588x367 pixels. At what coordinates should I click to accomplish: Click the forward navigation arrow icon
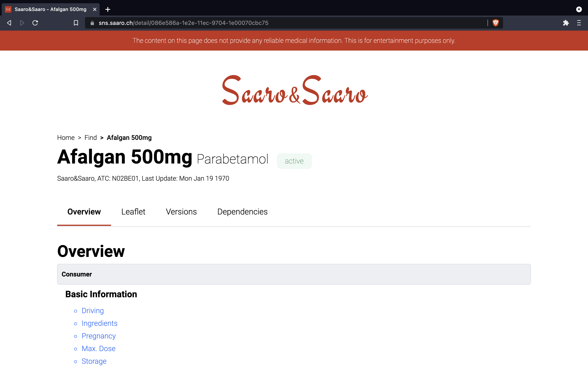tap(22, 23)
